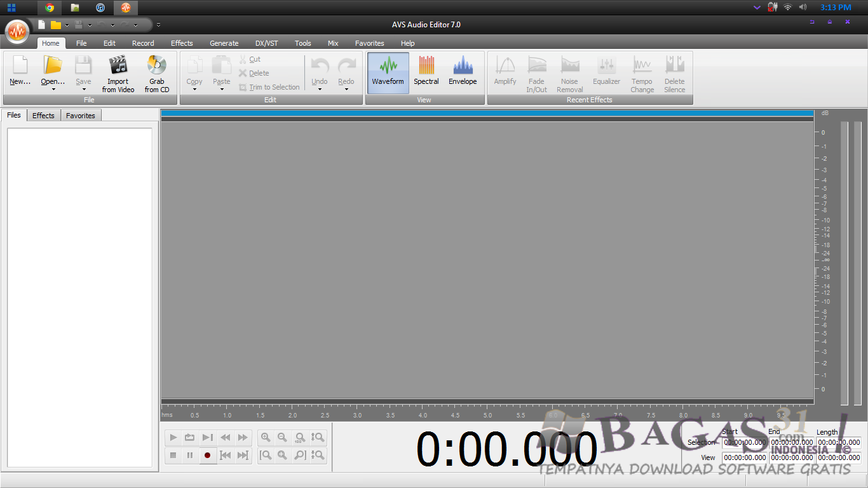Open the File ribbon tab

click(81, 43)
